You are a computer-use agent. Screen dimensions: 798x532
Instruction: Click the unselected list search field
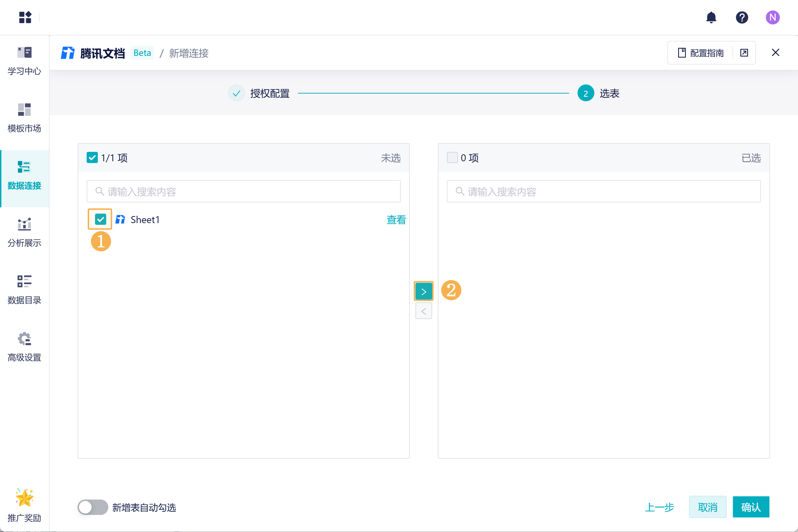244,191
